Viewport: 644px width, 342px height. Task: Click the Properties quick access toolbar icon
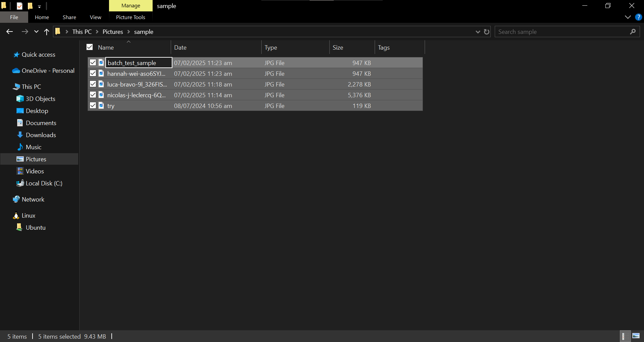[x=19, y=6]
